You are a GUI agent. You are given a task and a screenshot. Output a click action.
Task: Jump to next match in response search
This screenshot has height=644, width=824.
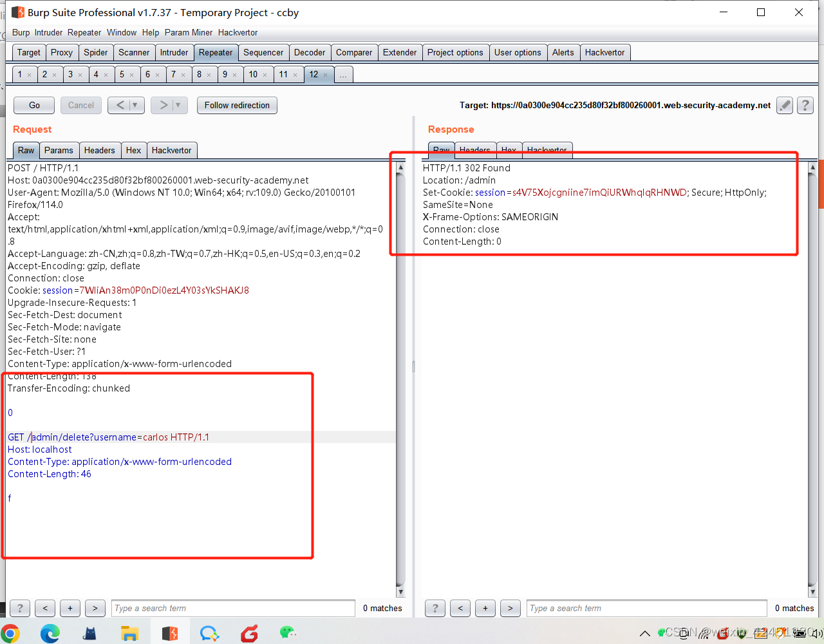(x=510, y=608)
